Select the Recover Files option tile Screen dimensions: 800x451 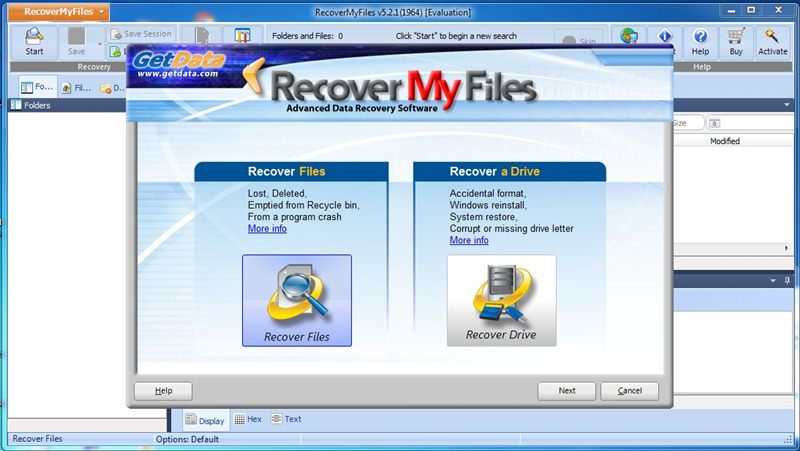297,300
